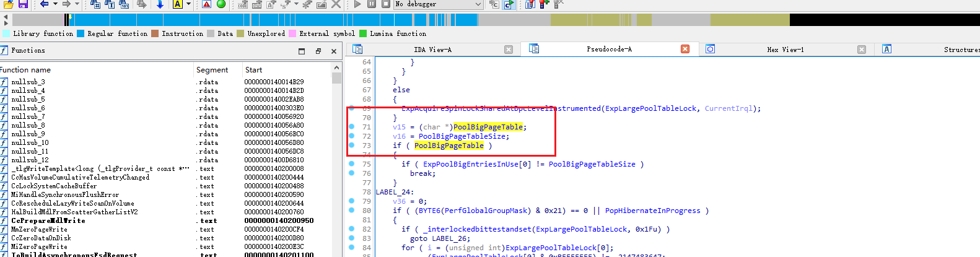Select the CcZeroDataOnDisk function row
The image size is (980, 257).
(166, 238)
